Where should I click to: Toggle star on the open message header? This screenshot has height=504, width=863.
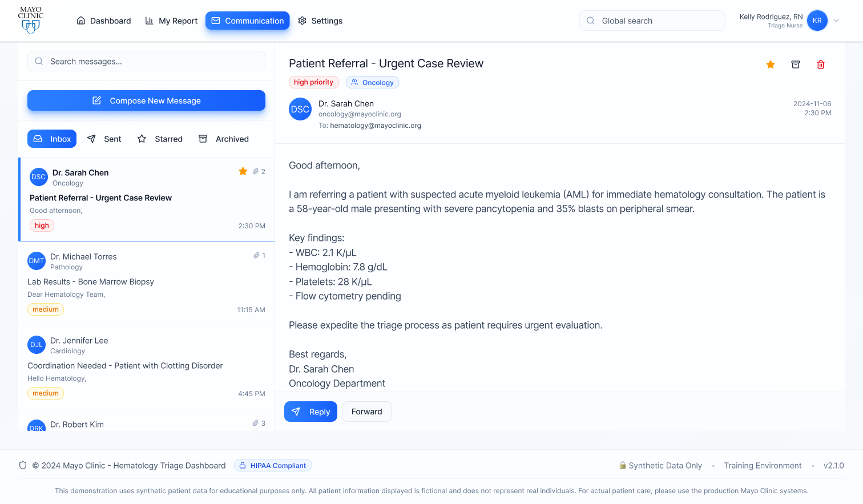tap(770, 64)
